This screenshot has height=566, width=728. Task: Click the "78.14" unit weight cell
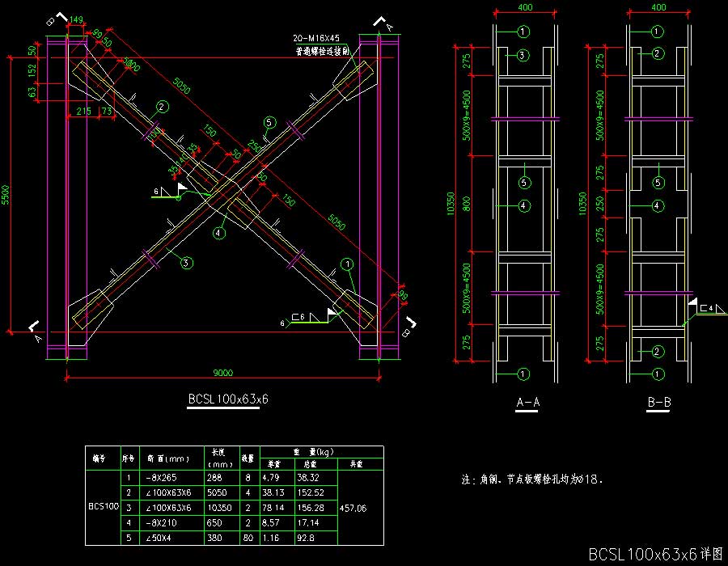[273, 508]
